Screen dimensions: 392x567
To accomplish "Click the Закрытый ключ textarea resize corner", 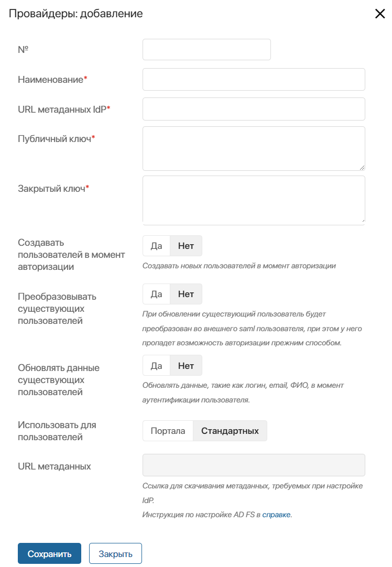I will (x=362, y=220).
